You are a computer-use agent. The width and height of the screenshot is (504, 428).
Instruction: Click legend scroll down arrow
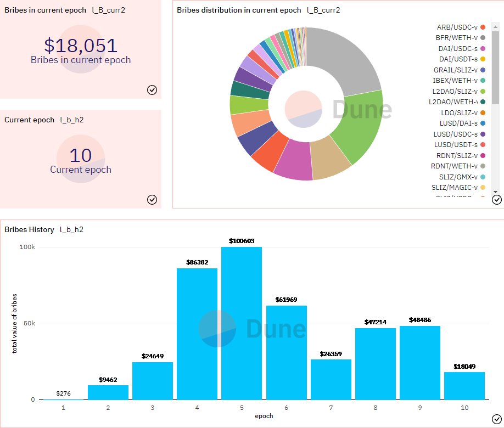point(496,192)
